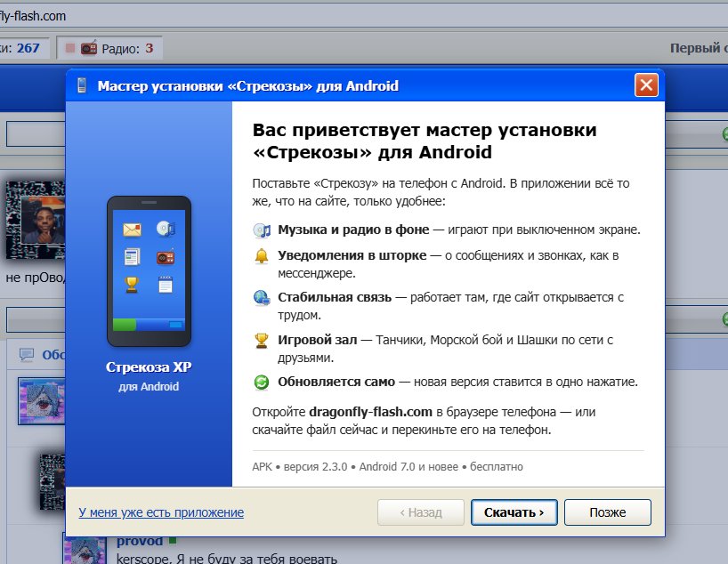Click the trophy icon on phone illustration

coord(132,285)
